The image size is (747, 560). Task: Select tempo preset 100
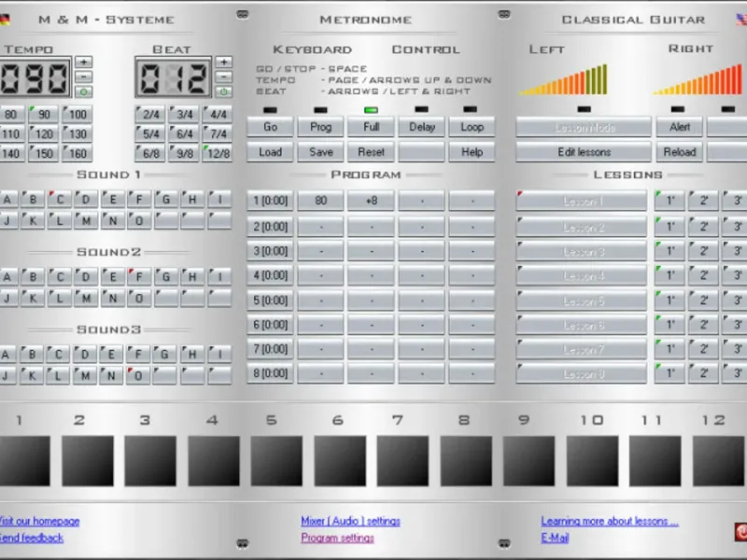pos(78,114)
